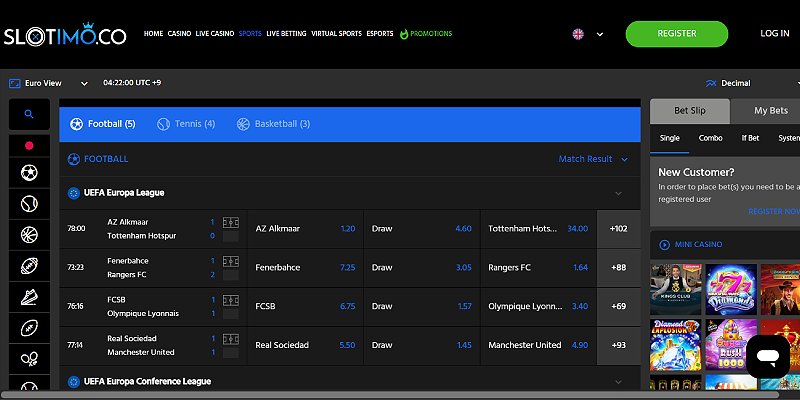Switch to the My Bets tab

coord(770,111)
